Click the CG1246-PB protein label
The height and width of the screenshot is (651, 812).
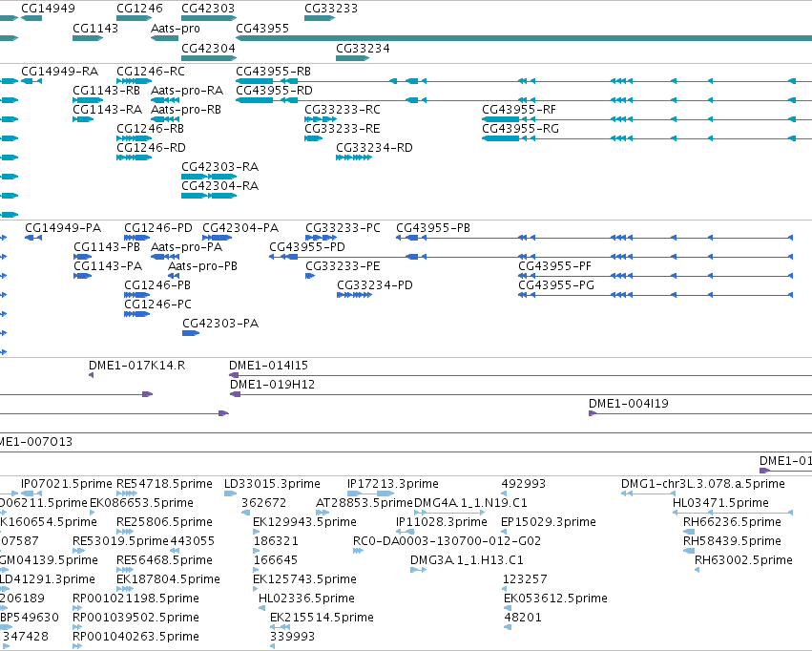(157, 285)
